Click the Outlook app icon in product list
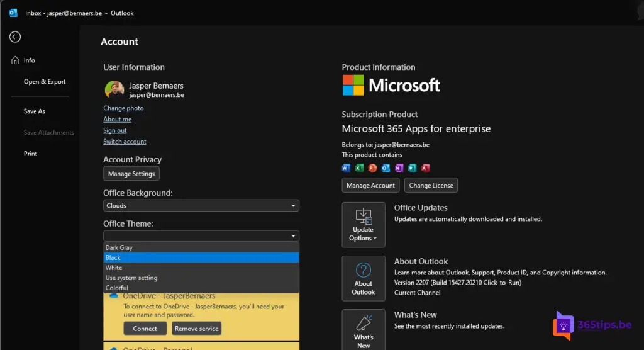This screenshot has height=350, width=644. pyautogui.click(x=386, y=168)
